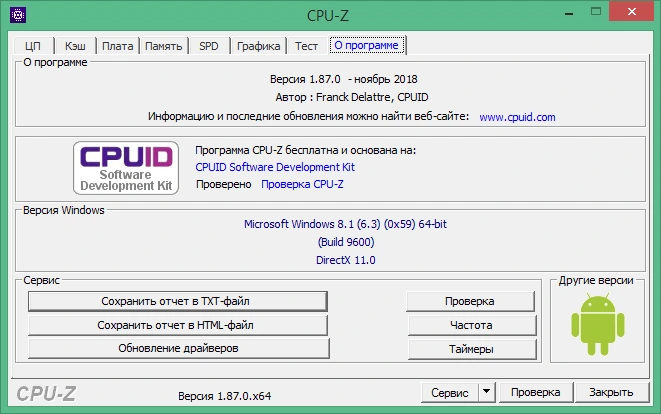The width and height of the screenshot is (661, 414).
Task: Click the Версия 1.87.0.x64 status text
Action: (224, 396)
